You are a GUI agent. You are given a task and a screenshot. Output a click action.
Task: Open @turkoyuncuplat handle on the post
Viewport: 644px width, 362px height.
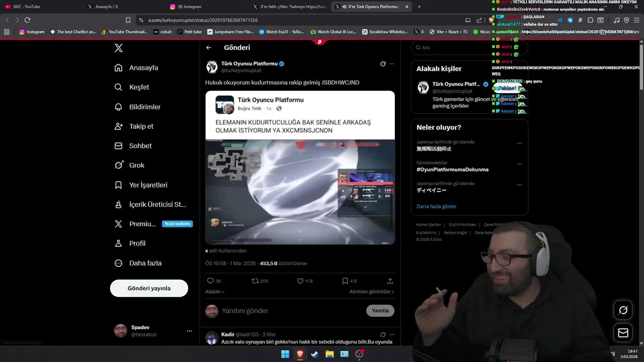(241, 70)
